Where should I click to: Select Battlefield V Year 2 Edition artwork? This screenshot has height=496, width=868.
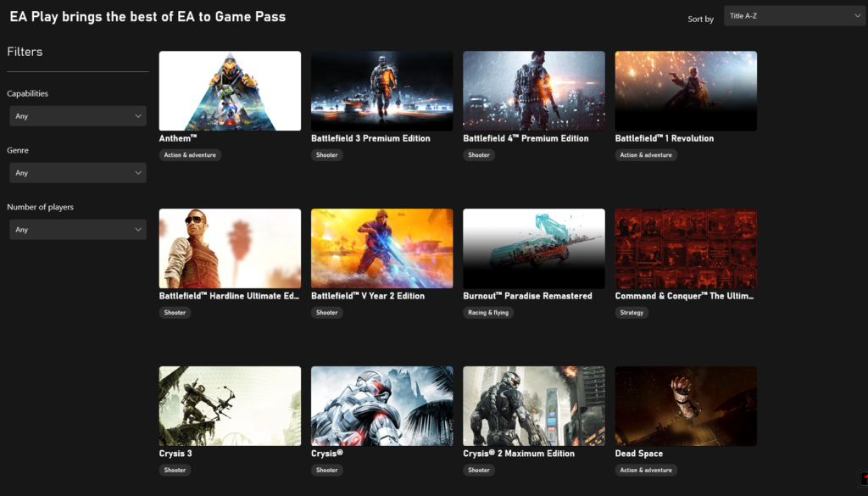click(381, 248)
